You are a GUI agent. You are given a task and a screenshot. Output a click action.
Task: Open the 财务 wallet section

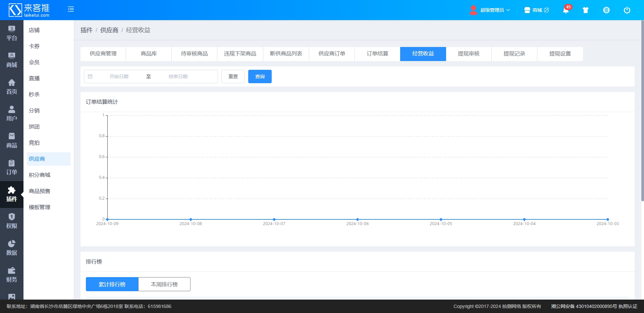coord(12,274)
